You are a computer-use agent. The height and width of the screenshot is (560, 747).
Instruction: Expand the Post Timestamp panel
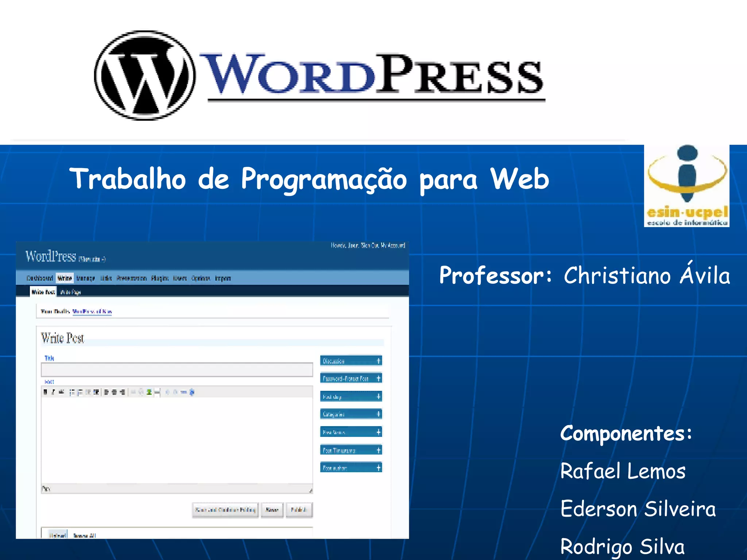pos(378,450)
